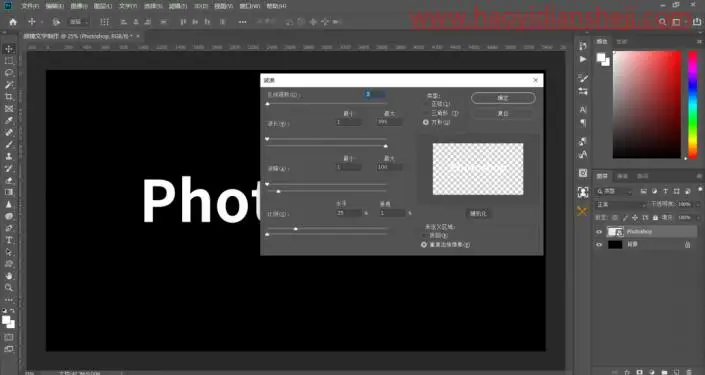
Task: Select the Zoom magnifier tool
Action: (9, 288)
